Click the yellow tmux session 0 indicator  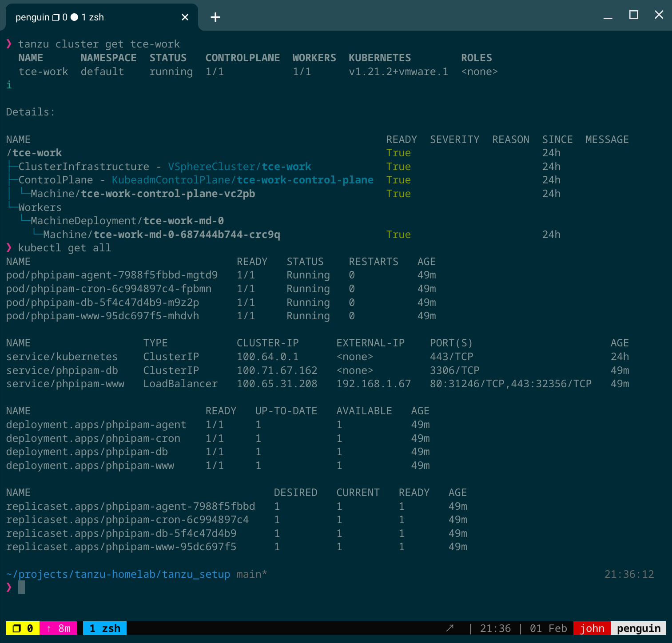click(x=22, y=628)
